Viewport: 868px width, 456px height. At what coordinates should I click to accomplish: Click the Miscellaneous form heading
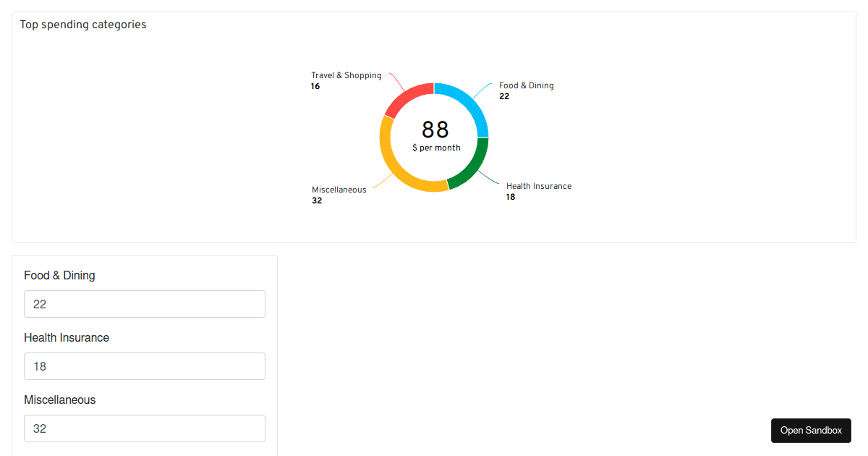click(x=60, y=400)
